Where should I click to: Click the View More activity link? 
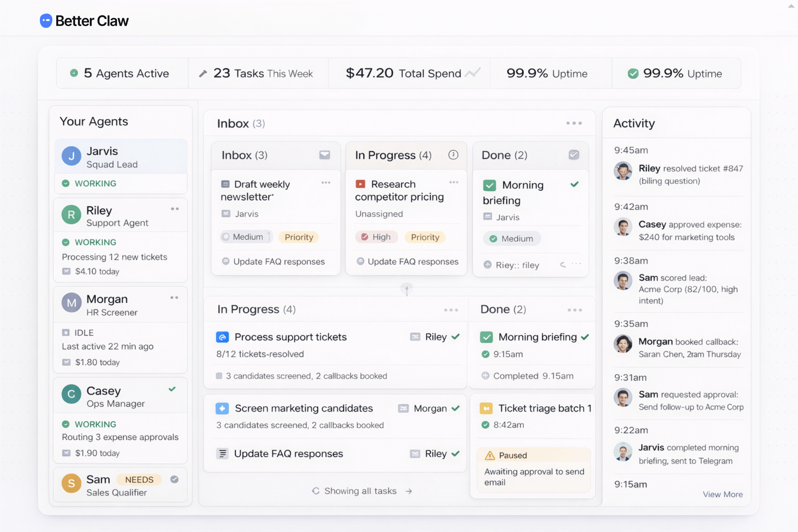click(x=723, y=494)
